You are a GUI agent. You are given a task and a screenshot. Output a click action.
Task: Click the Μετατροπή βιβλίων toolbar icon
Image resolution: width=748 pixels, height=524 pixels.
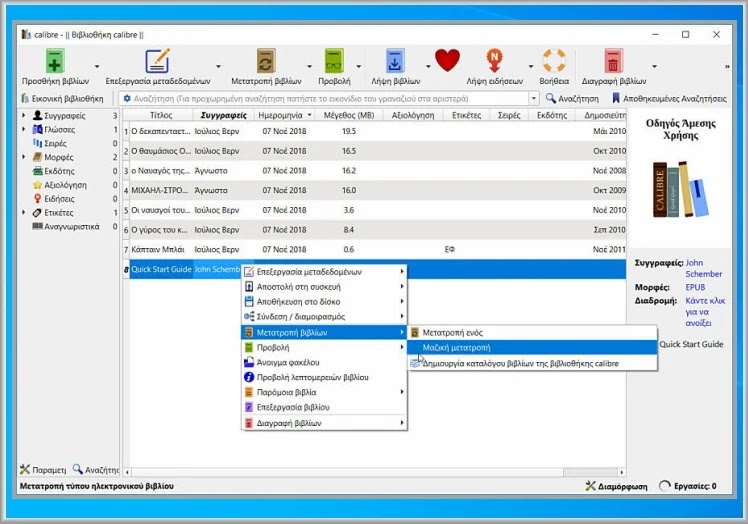pos(266,61)
